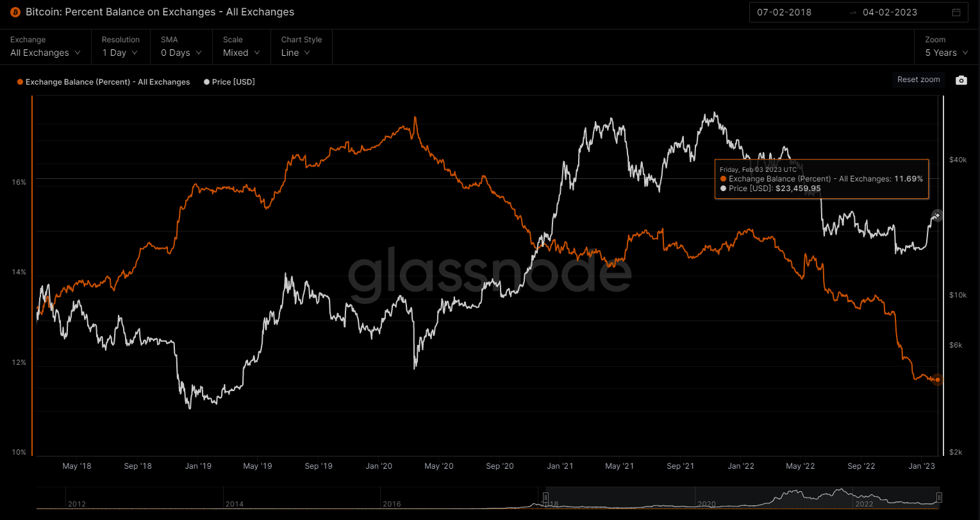
Task: Click the Reset zoom button
Action: 918,80
